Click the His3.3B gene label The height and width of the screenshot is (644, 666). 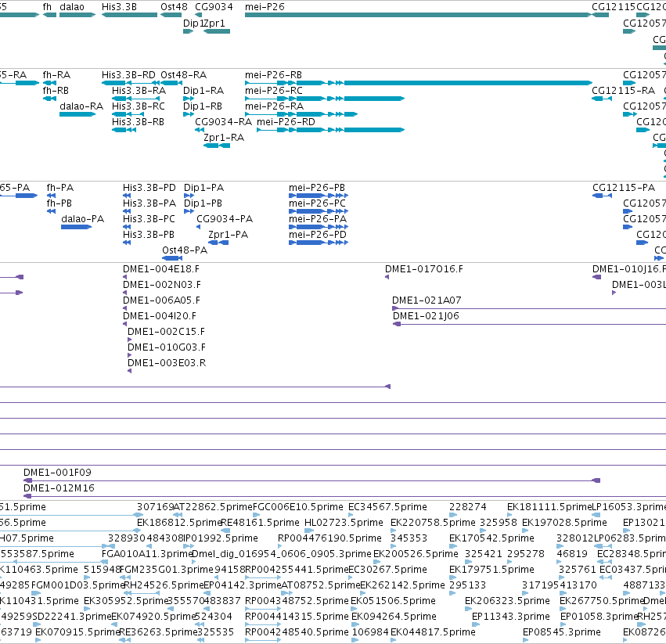[120, 7]
